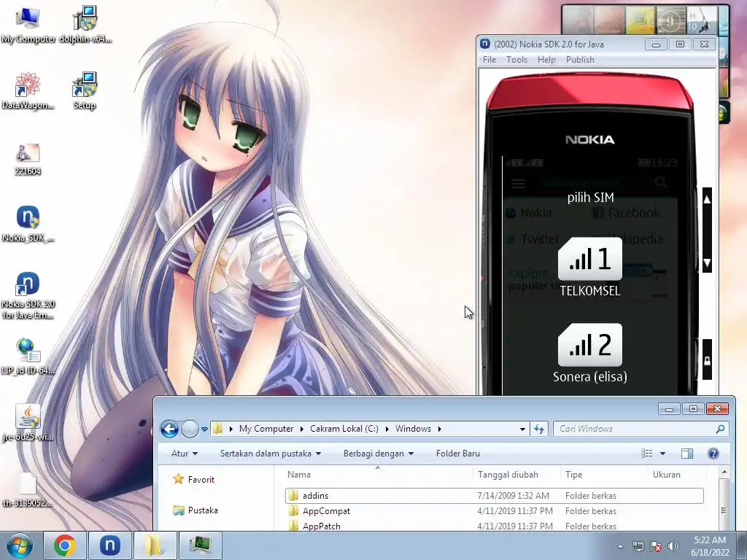Click the change view icon in Explorer
Screen dimensions: 747x560
646,454
